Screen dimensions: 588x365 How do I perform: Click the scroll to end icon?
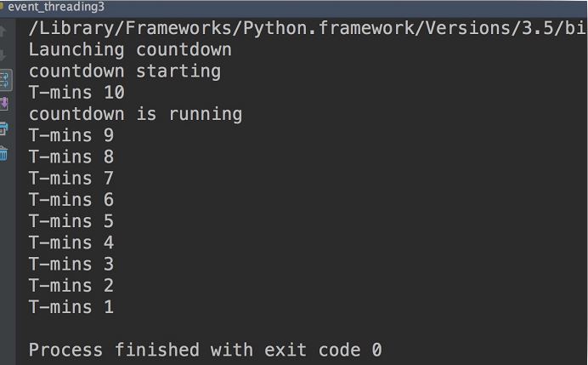4,104
